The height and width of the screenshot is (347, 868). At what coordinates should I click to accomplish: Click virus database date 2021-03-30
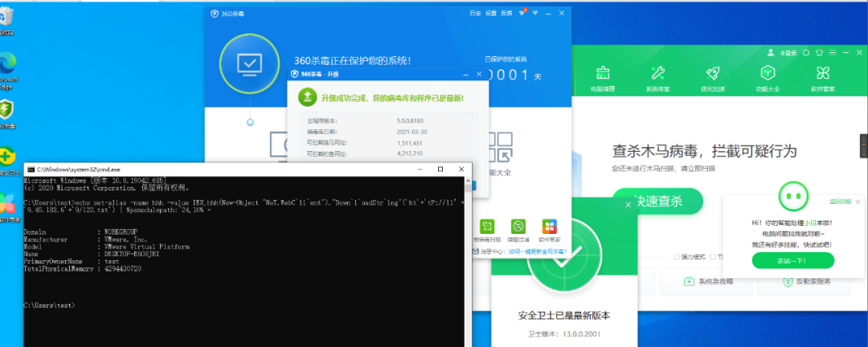(x=411, y=132)
